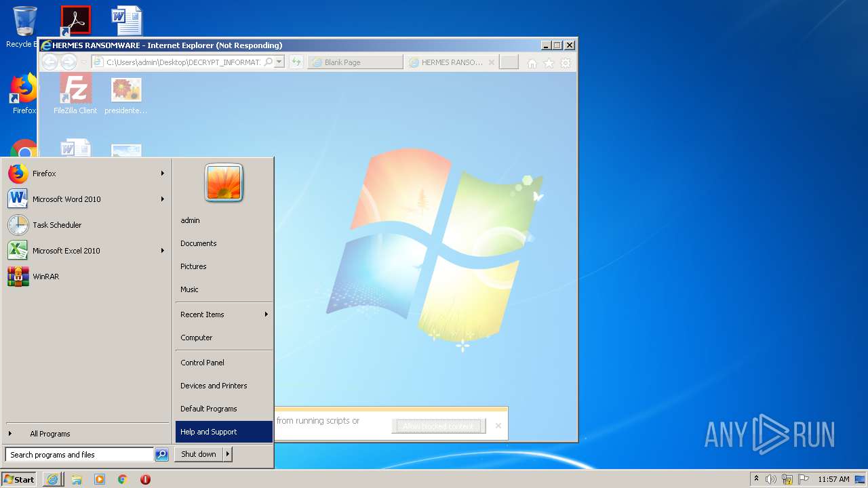Click the address bar in Internet Explorer
The image size is (868, 488).
pyautogui.click(x=182, y=62)
